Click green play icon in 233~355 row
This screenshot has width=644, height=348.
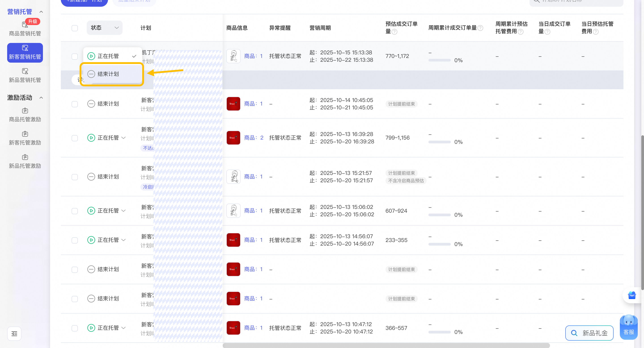coord(91,240)
